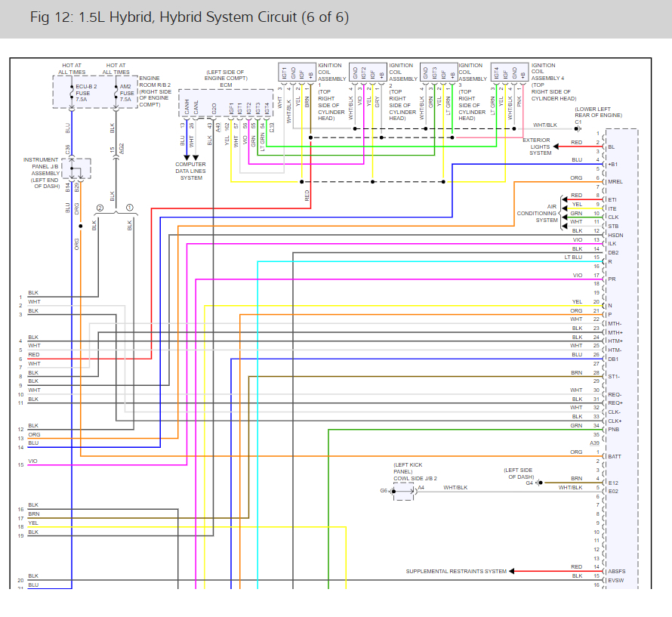Click the Engine Room R/B 2 label

(155, 91)
